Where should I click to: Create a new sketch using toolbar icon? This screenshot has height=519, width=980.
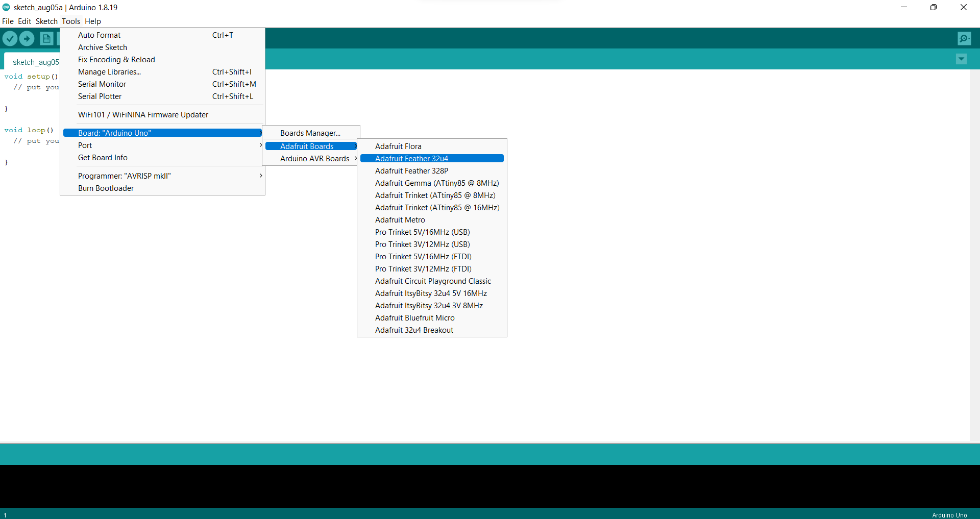pyautogui.click(x=46, y=38)
